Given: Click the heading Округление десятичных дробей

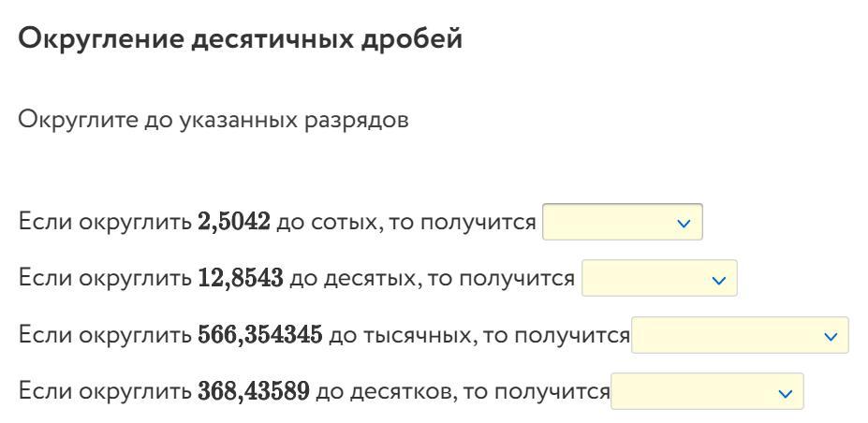Looking at the screenshot, I should (x=241, y=40).
